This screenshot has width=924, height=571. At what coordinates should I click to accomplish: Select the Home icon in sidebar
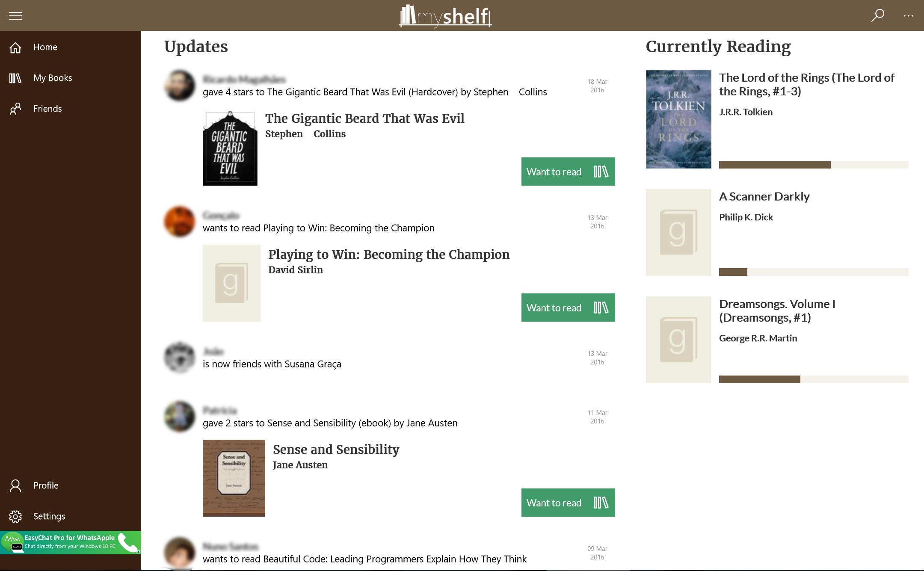pos(15,47)
